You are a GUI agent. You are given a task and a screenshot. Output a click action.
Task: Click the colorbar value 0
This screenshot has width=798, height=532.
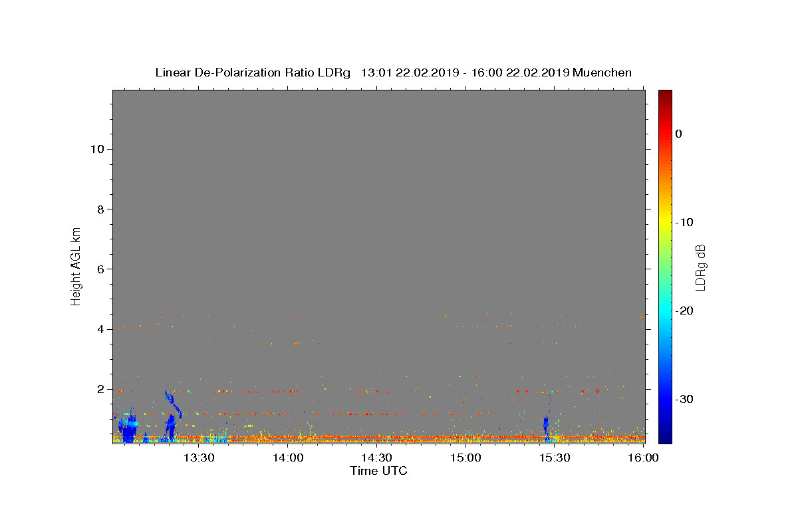[678, 134]
